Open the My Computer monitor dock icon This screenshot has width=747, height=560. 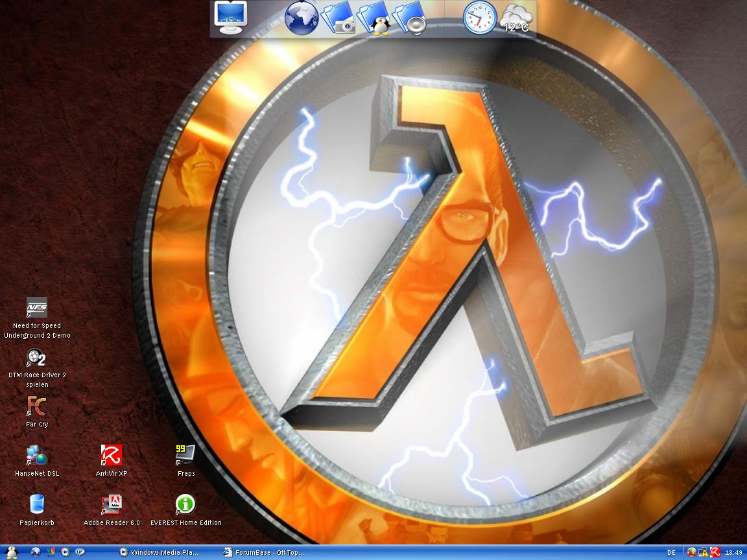pos(231,17)
